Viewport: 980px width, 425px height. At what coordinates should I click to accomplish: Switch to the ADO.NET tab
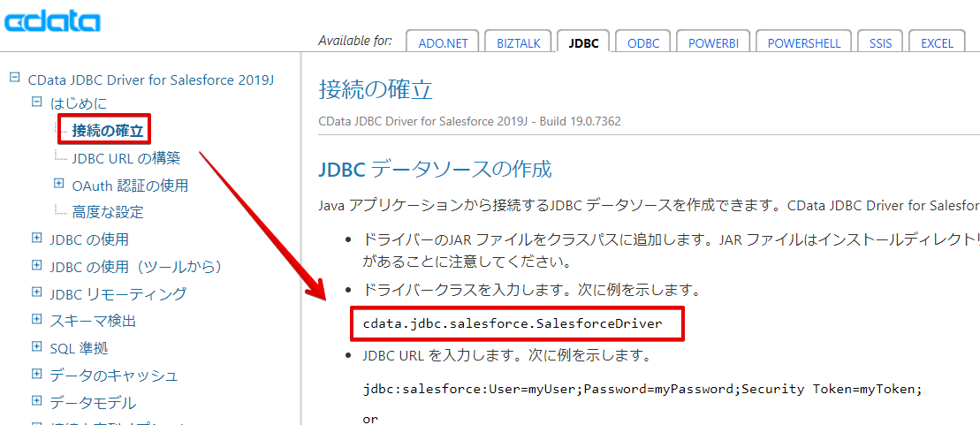(x=443, y=42)
